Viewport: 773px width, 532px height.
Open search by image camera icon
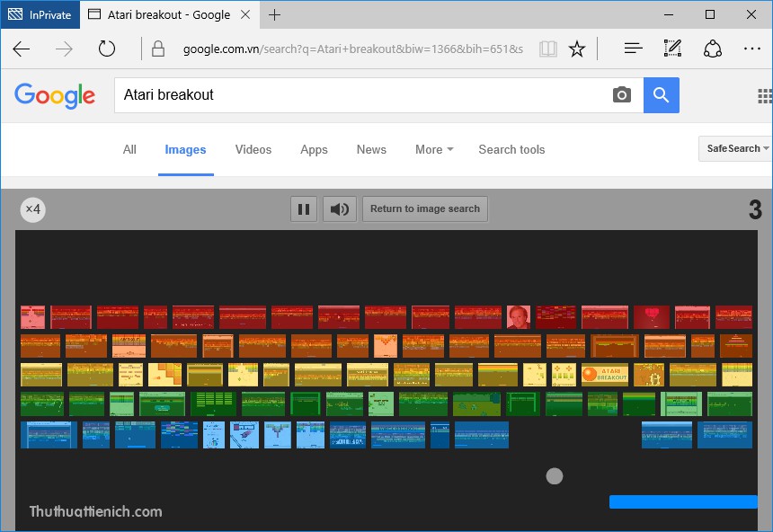[622, 95]
